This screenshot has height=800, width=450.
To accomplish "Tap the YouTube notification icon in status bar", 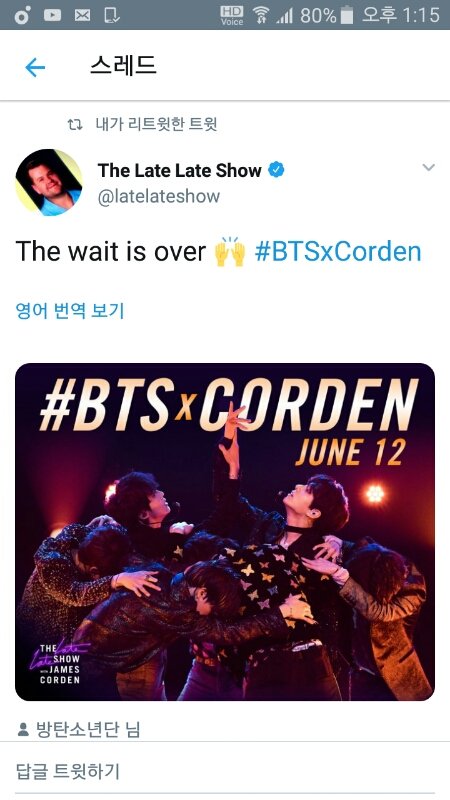I will point(52,16).
